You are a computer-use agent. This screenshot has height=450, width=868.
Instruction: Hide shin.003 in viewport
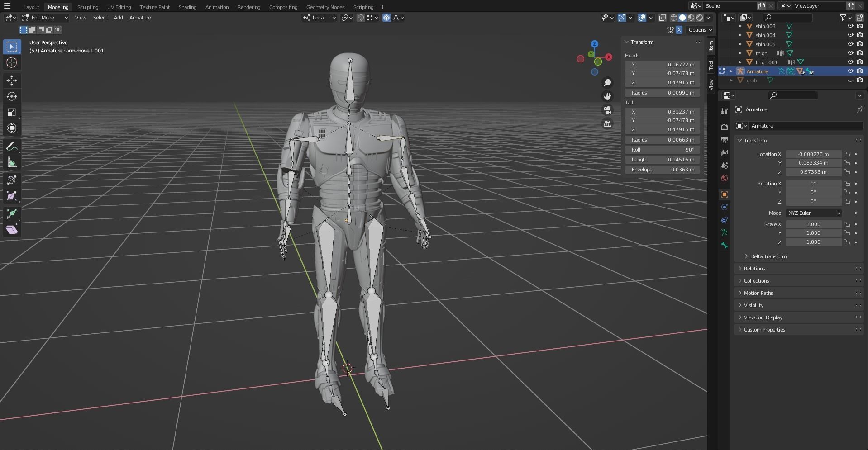point(850,26)
